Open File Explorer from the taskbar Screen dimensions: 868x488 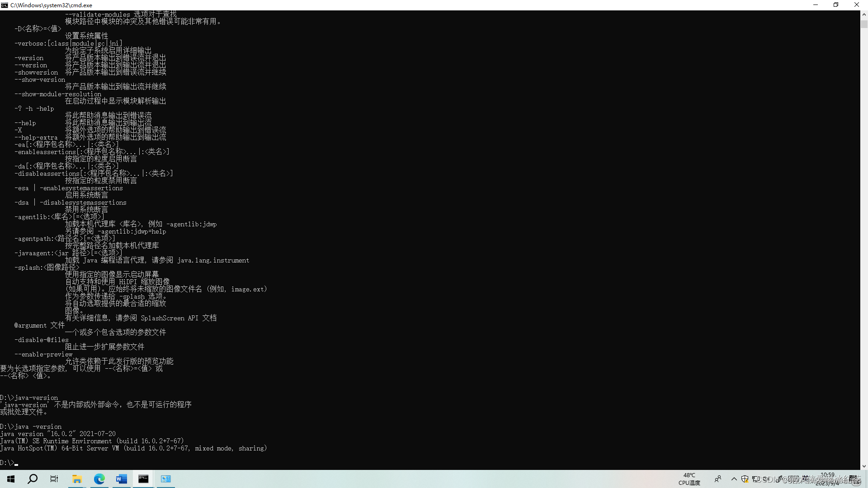click(x=77, y=479)
